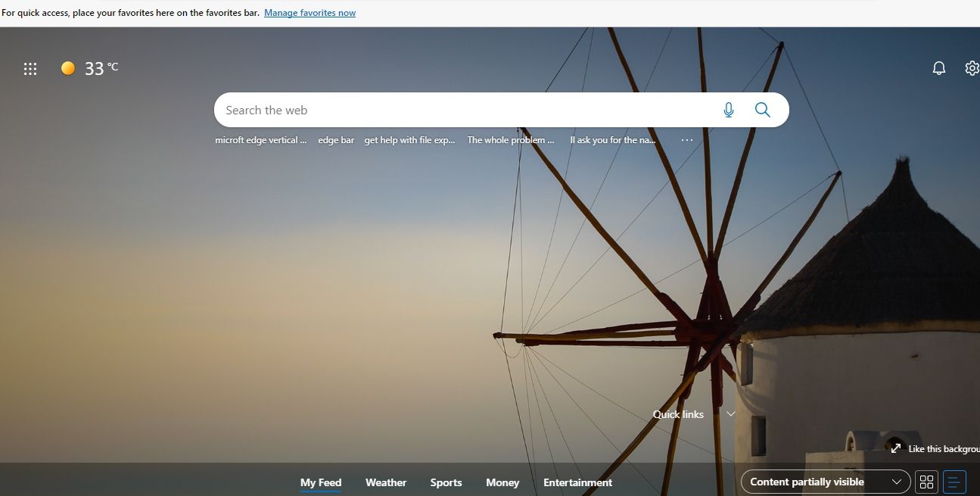Open the notifications bell
The image size is (980, 496).
[x=939, y=68]
